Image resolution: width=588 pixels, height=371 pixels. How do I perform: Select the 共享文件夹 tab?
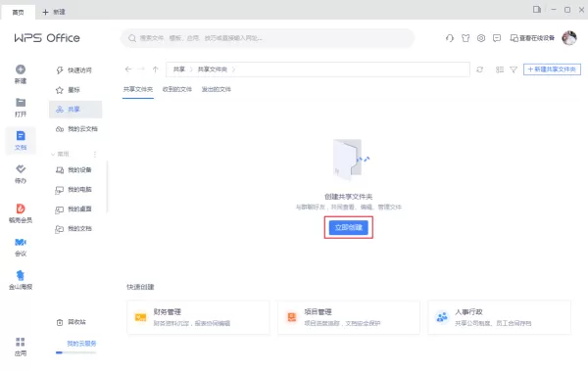pos(138,89)
